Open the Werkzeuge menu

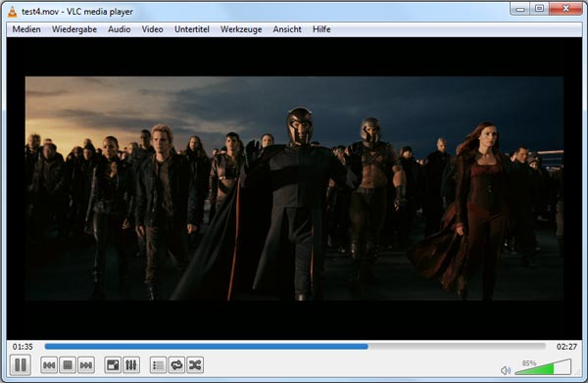point(241,29)
